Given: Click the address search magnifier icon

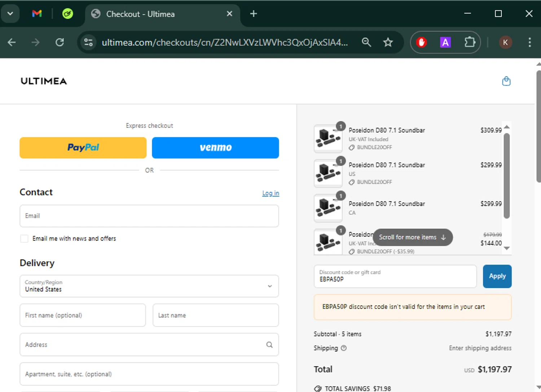Looking at the screenshot, I should (x=269, y=345).
